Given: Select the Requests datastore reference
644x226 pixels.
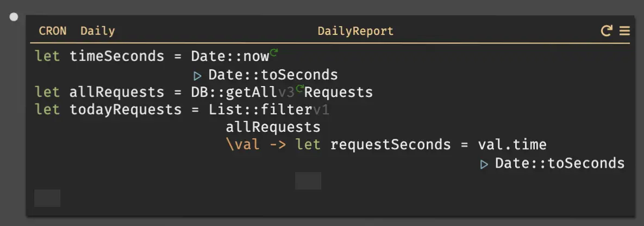Looking at the screenshot, I should [339, 92].
